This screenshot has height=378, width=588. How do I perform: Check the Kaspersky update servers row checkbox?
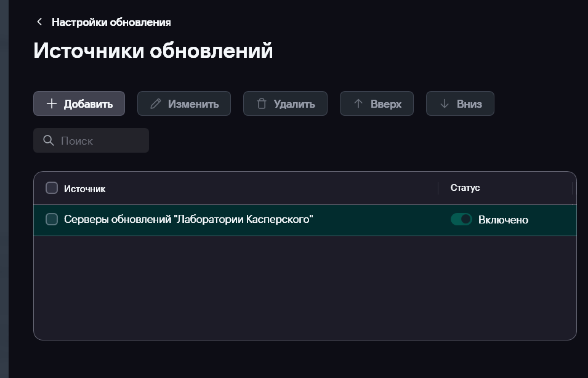coord(52,219)
